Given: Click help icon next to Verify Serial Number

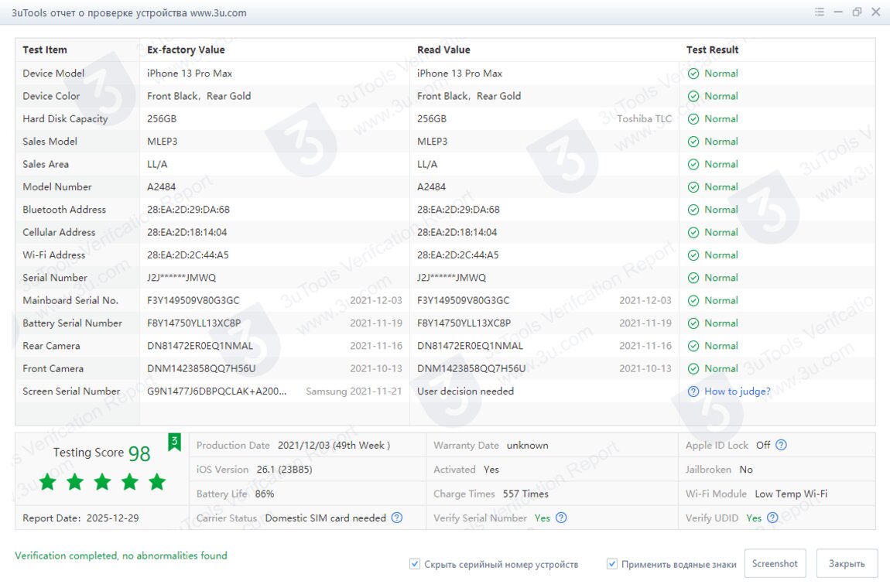Looking at the screenshot, I should tap(561, 518).
